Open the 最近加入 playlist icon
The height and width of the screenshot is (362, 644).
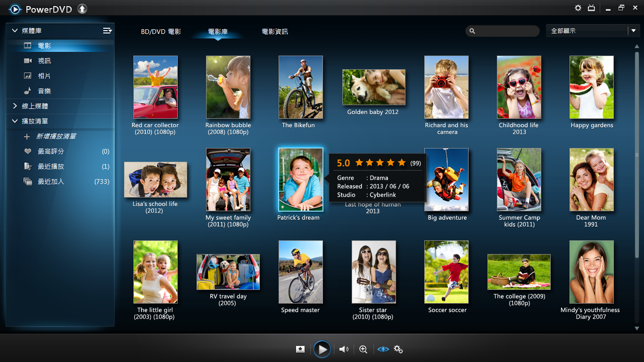(x=28, y=181)
